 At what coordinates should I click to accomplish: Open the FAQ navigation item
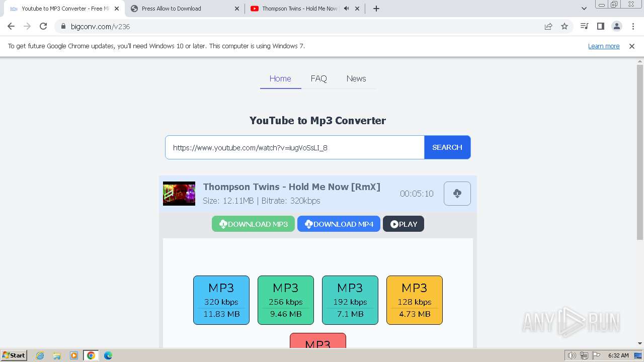point(318,78)
